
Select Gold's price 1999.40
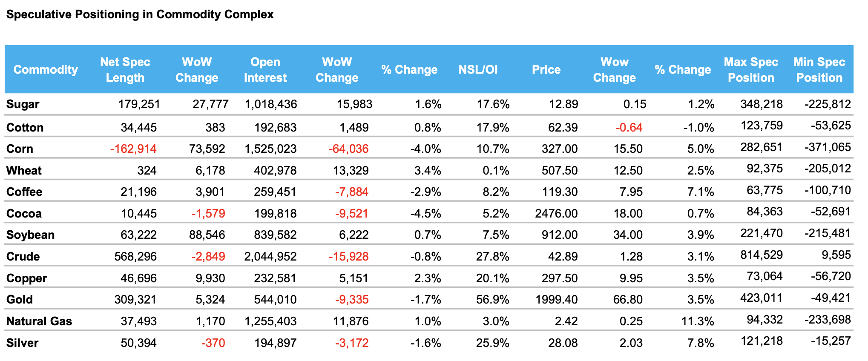click(x=557, y=300)
